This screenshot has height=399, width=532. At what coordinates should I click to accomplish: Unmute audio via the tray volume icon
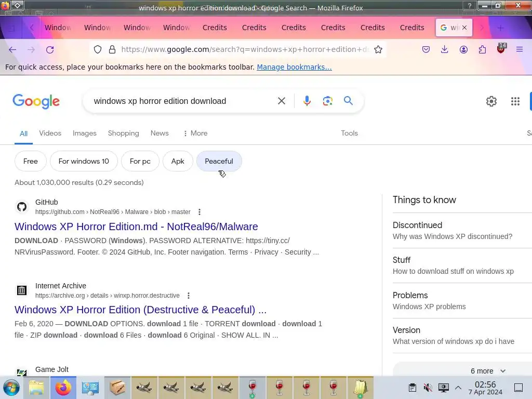(428, 388)
